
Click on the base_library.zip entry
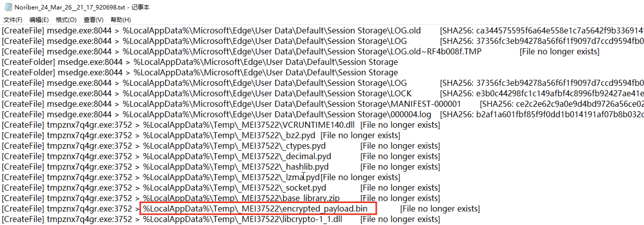311,198
